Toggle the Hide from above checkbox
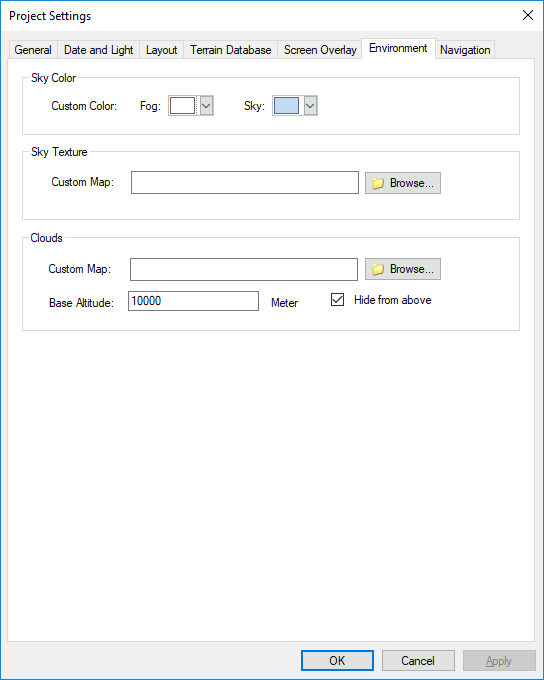The height and width of the screenshot is (680, 544). coord(337,300)
